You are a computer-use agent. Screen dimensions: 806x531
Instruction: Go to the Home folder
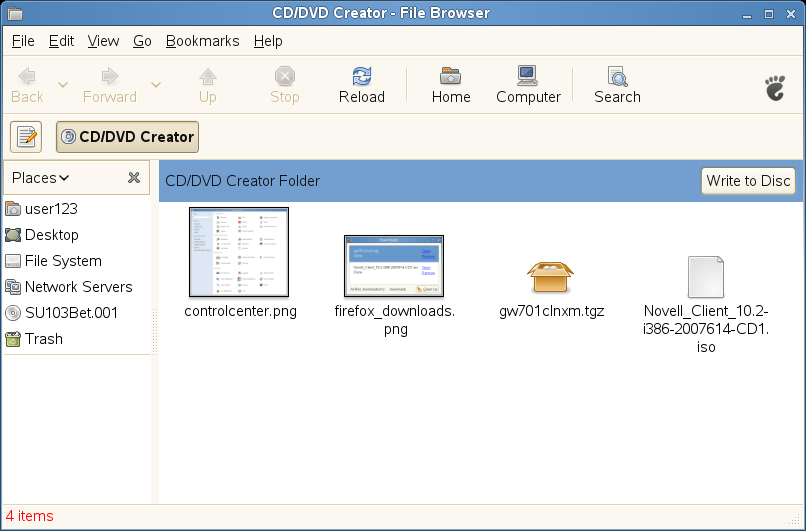point(451,85)
